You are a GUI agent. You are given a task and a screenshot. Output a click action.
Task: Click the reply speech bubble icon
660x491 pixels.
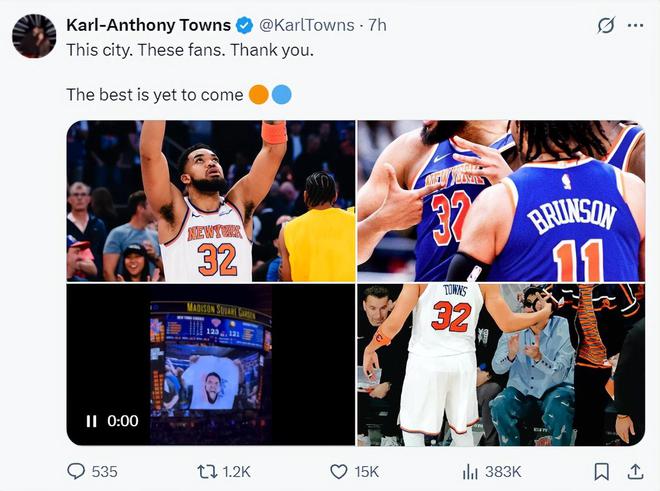[76, 471]
